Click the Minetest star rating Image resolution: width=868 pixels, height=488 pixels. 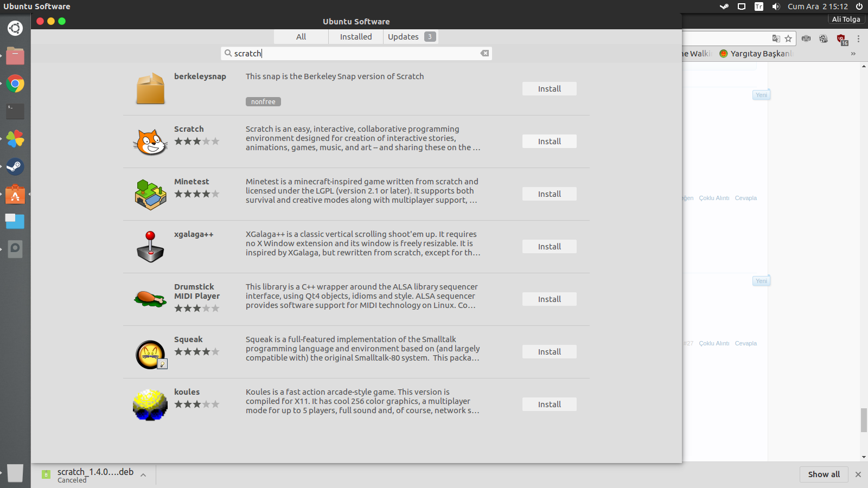(x=197, y=194)
